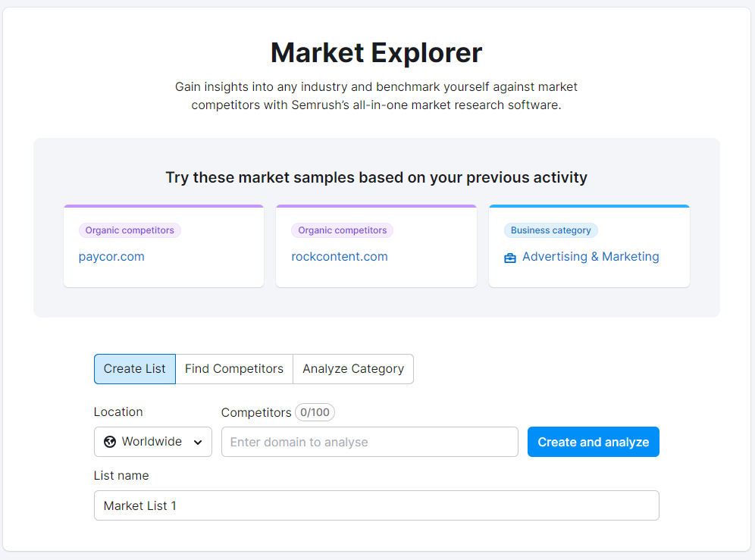Click the Market Explorer heading
The width and height of the screenshot is (755, 560).
(x=377, y=53)
